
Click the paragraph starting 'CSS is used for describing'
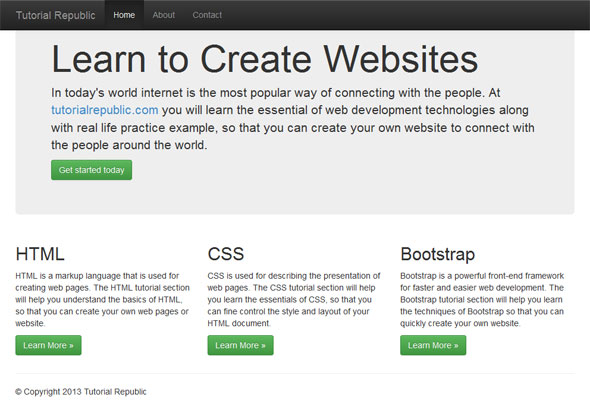point(294,299)
